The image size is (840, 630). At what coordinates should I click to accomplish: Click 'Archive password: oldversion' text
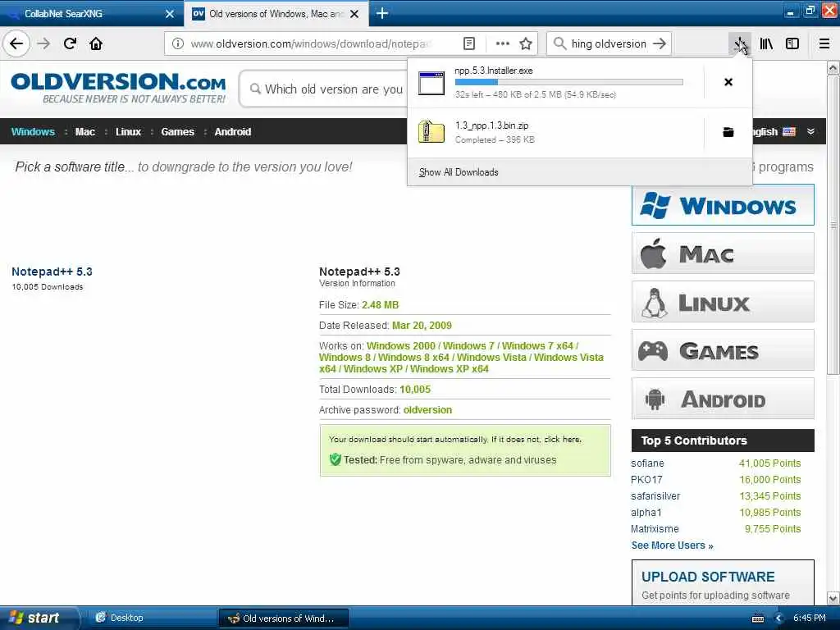click(386, 410)
